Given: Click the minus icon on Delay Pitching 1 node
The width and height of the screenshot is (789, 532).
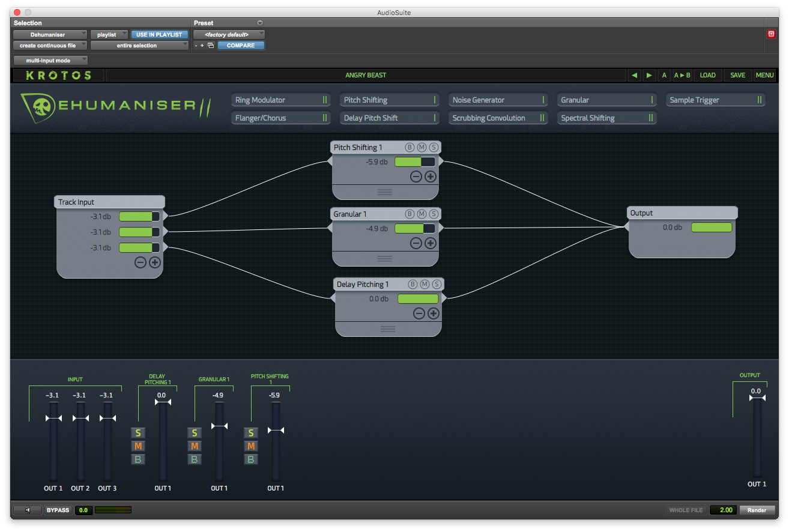Looking at the screenshot, I should (419, 313).
